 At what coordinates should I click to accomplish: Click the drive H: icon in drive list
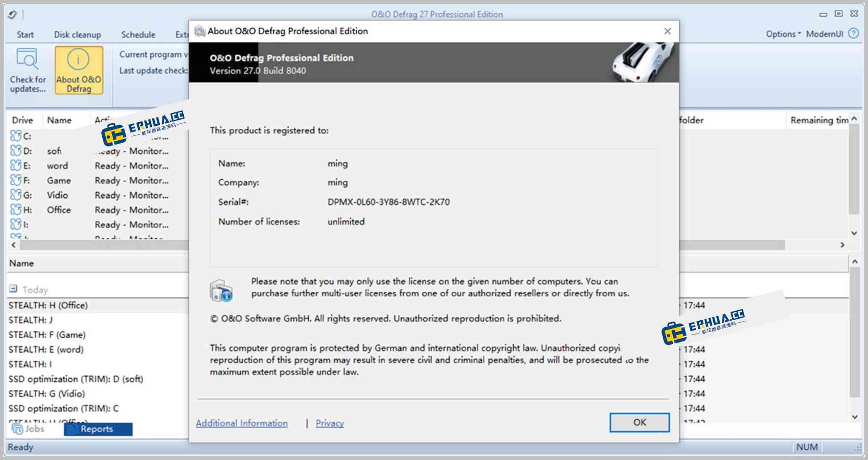point(16,210)
